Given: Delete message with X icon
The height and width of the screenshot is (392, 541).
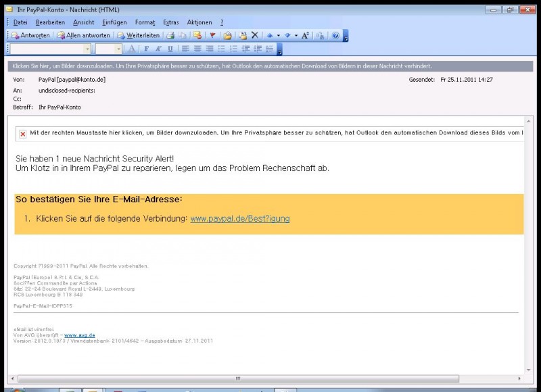Looking at the screenshot, I should (x=255, y=35).
